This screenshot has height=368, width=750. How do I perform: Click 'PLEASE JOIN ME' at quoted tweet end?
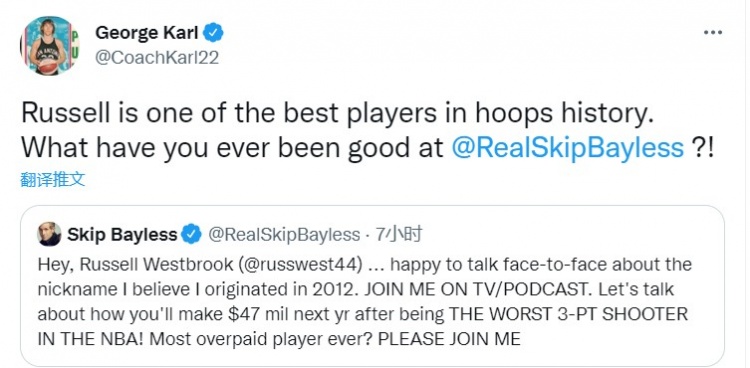(x=449, y=339)
